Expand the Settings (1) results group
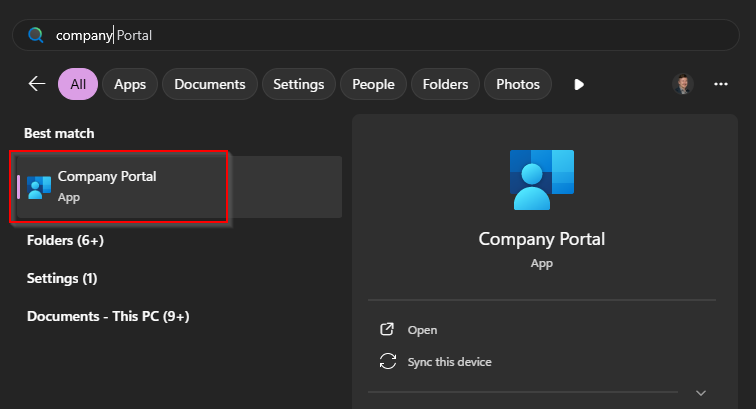Screen dimensions: 756x409 coord(62,278)
